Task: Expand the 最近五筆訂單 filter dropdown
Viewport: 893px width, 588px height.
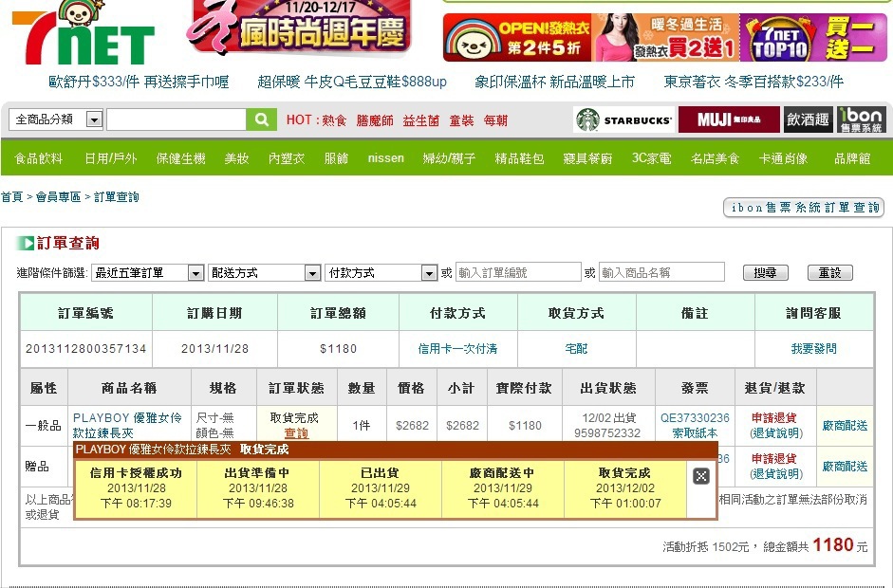Action: click(x=147, y=273)
